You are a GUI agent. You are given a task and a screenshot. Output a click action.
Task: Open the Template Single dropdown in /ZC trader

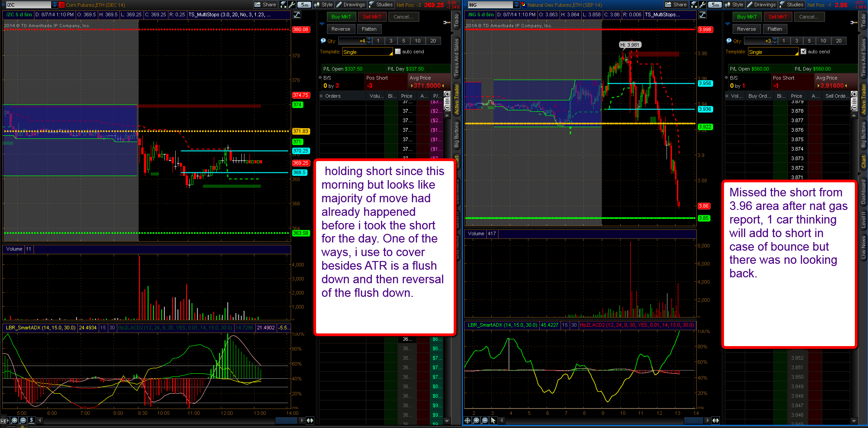[367, 52]
